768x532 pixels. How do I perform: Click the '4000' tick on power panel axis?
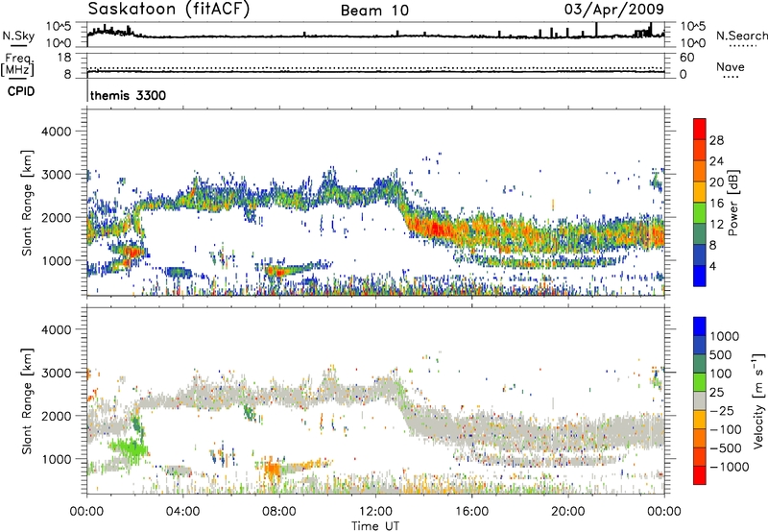pos(56,132)
